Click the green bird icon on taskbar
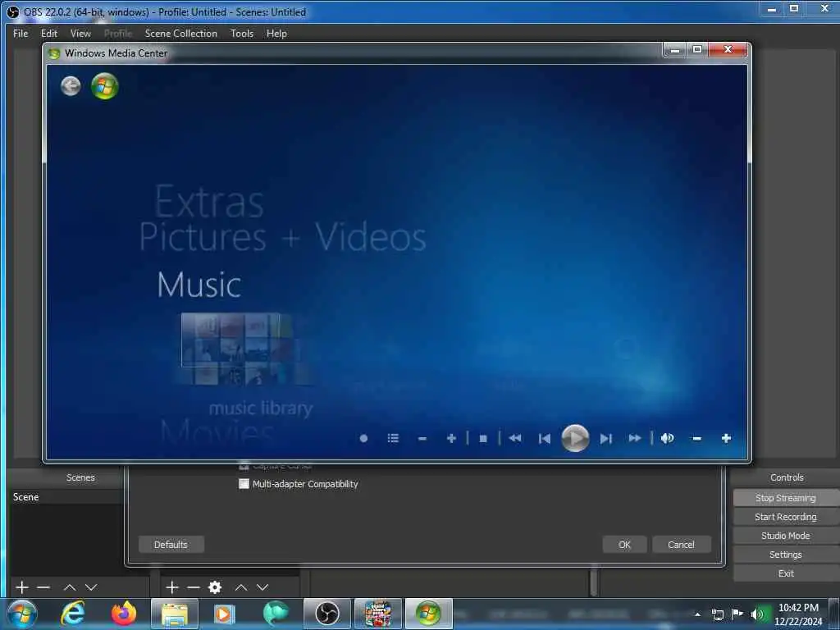Viewport: 840px width, 630px height. coord(276,614)
